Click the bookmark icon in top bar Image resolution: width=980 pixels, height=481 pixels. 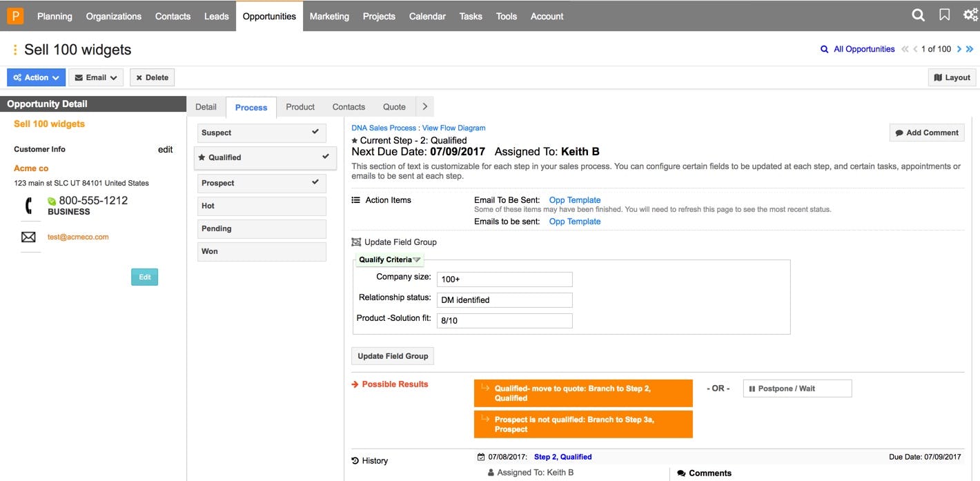[945, 15]
